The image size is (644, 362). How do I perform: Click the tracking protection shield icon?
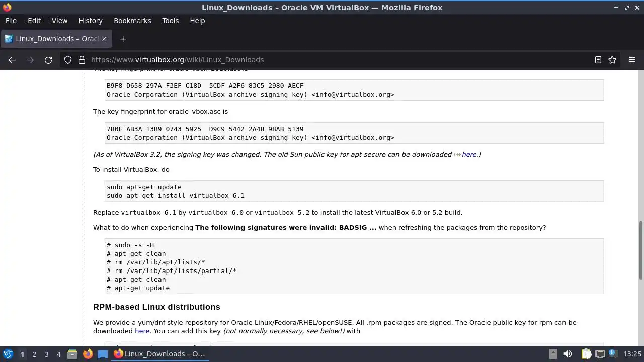[68, 60]
